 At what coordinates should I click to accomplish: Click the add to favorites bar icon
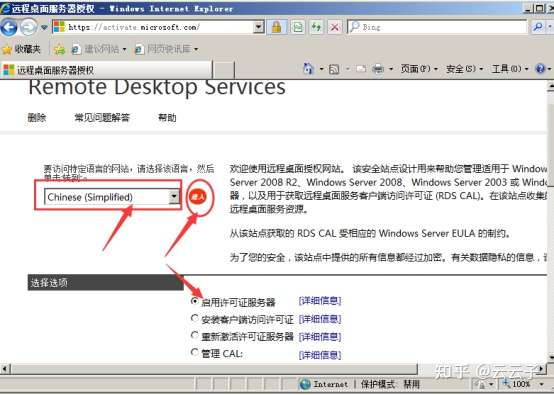[x=59, y=49]
